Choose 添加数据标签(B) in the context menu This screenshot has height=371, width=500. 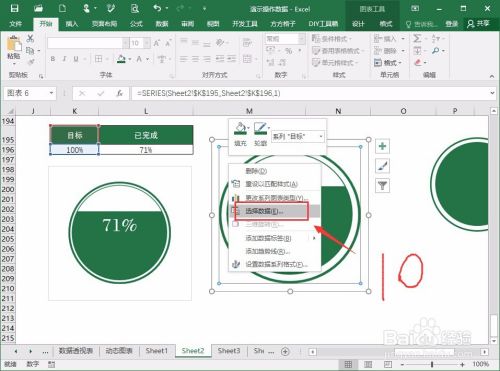click(x=274, y=238)
